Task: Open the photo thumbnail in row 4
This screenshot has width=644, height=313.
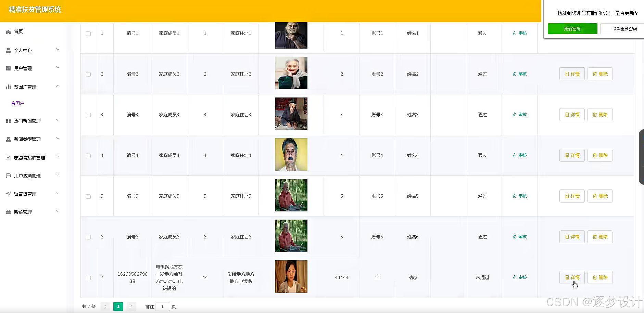Action: point(291,154)
